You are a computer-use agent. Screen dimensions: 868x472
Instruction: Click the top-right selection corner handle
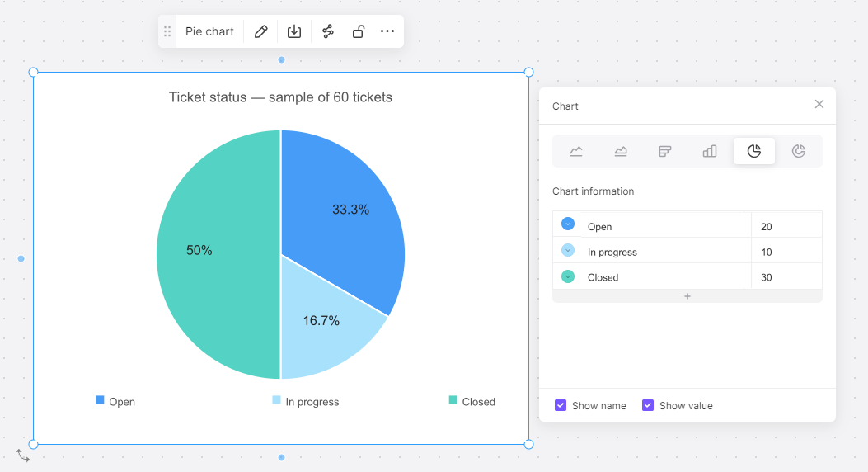[x=528, y=72]
